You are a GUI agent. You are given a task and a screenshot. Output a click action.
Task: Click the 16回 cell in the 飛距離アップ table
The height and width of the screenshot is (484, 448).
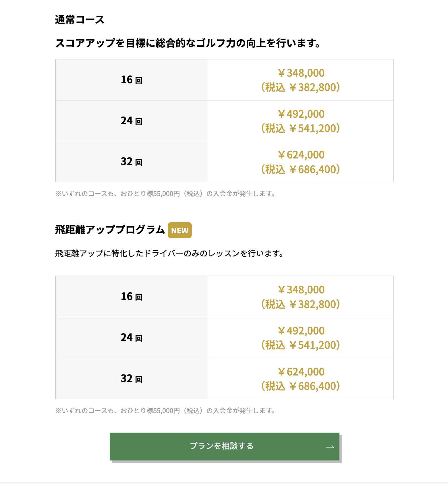132,297
